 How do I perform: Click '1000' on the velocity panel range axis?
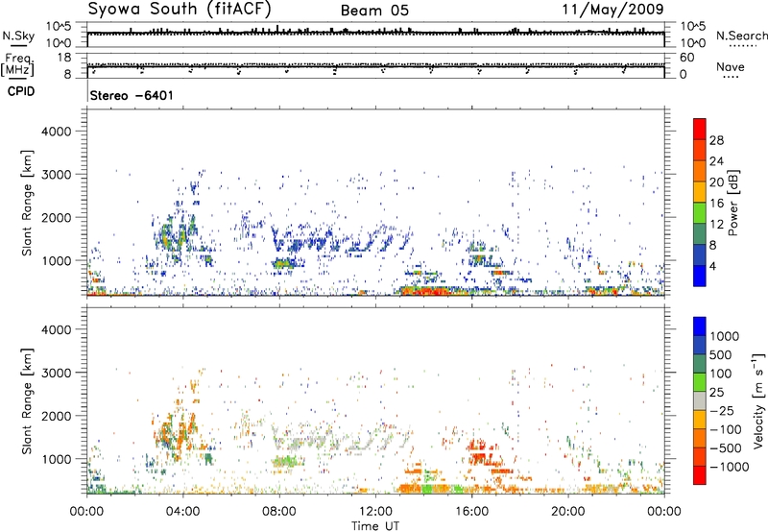pos(57,459)
